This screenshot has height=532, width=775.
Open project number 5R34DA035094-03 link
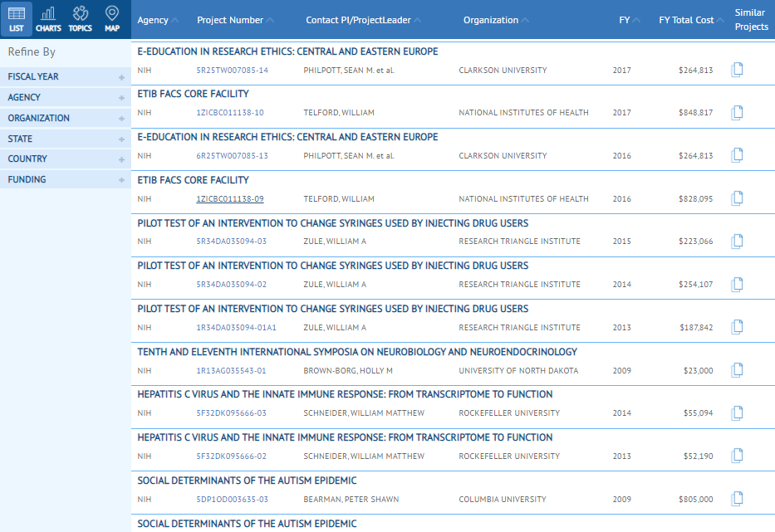tap(231, 241)
